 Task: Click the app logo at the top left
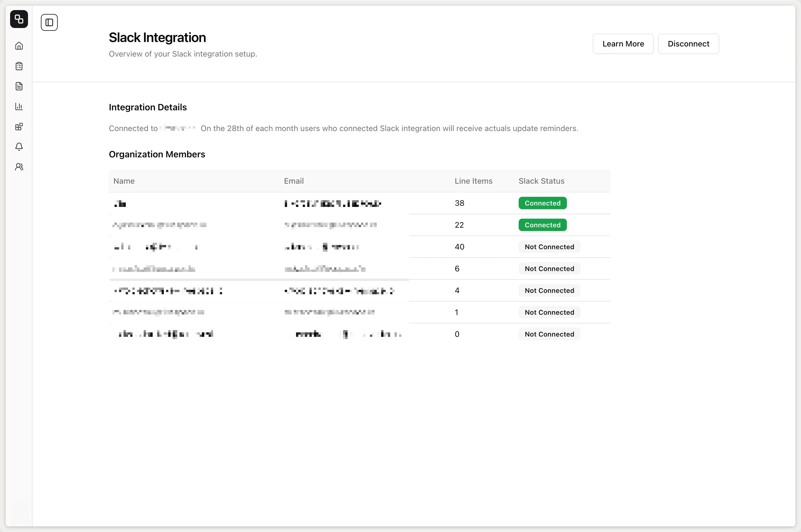19,19
